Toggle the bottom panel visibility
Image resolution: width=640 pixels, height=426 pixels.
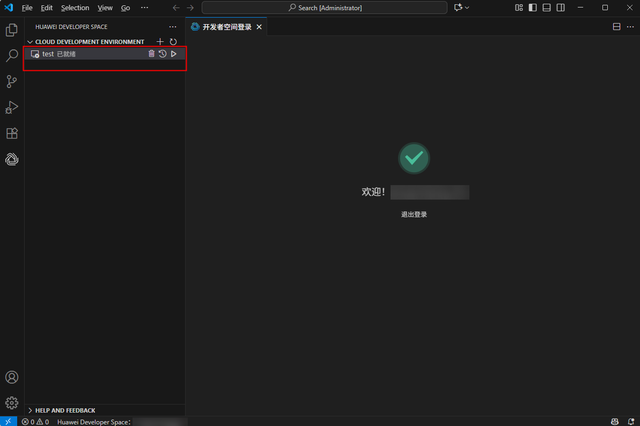coord(546,7)
